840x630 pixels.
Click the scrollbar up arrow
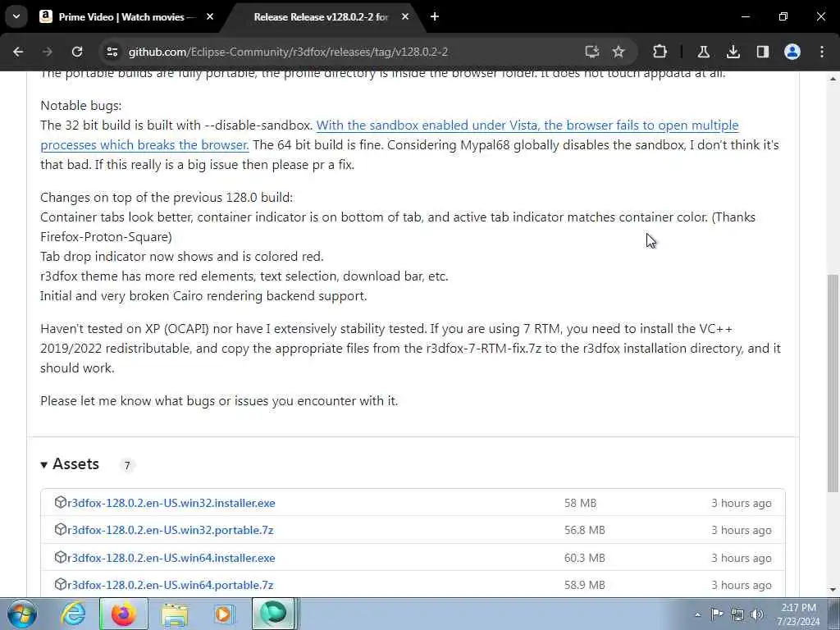[833, 80]
